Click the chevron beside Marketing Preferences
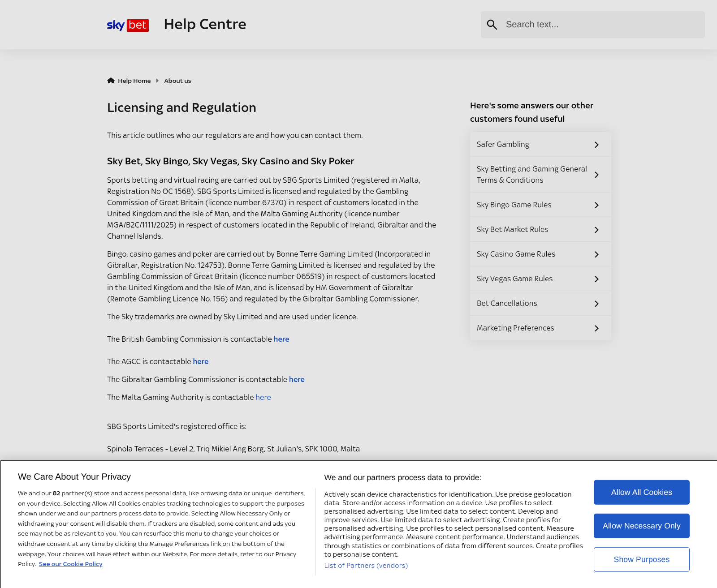The width and height of the screenshot is (717, 588). tap(596, 328)
